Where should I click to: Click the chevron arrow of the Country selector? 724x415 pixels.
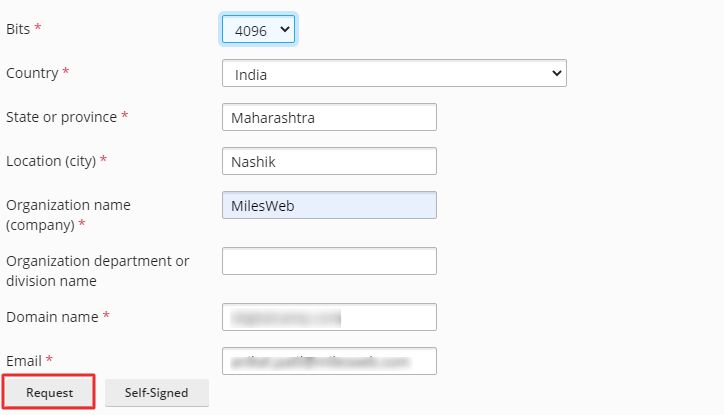pyautogui.click(x=557, y=74)
